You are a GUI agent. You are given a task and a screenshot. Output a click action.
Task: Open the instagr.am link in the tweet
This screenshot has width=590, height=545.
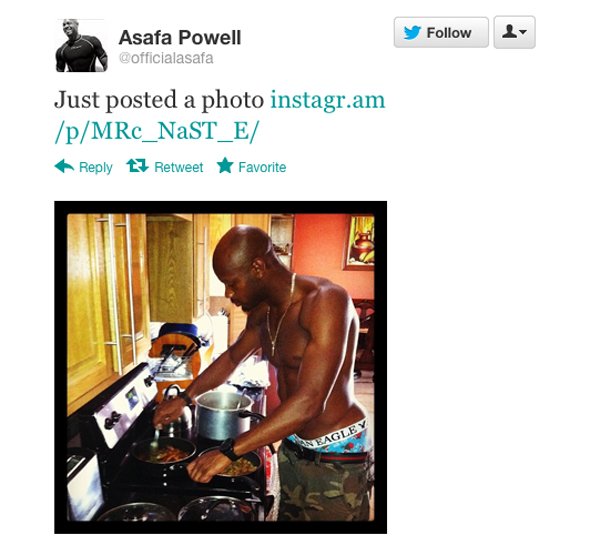coord(328,100)
